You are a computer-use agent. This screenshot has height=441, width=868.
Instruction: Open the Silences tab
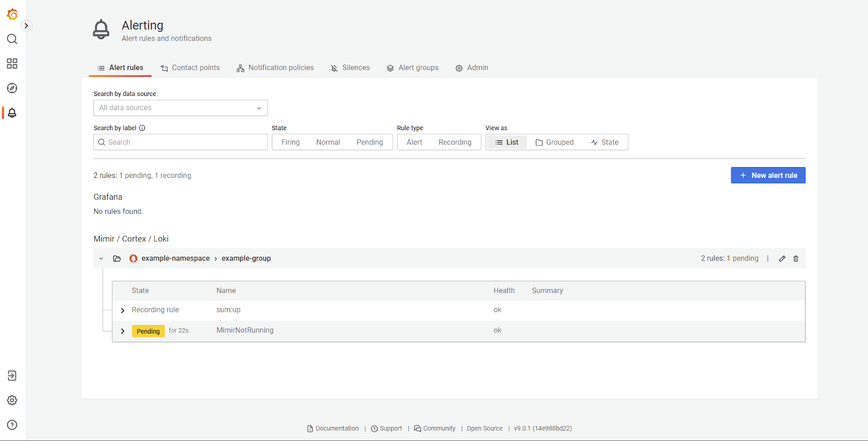pyautogui.click(x=350, y=68)
